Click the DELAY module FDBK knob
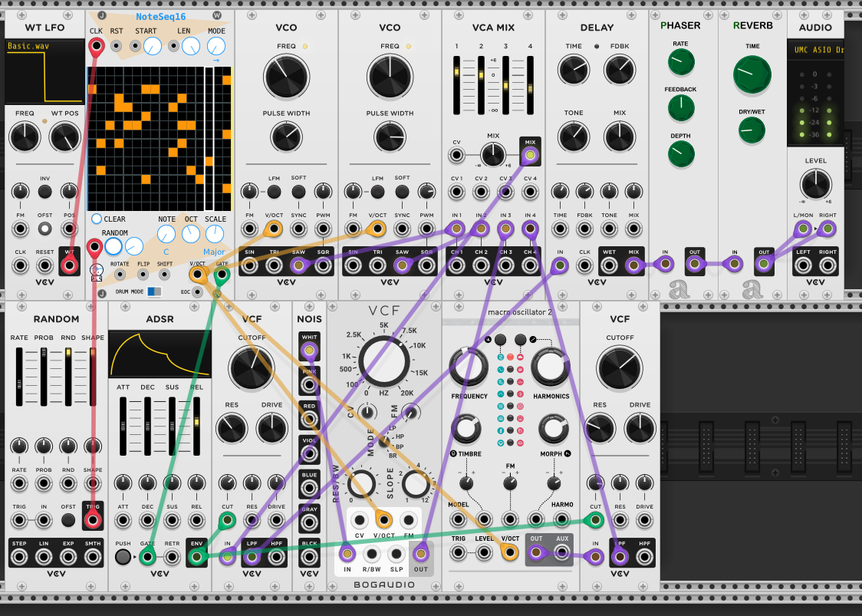Screen dimensions: 862x616 (620, 70)
